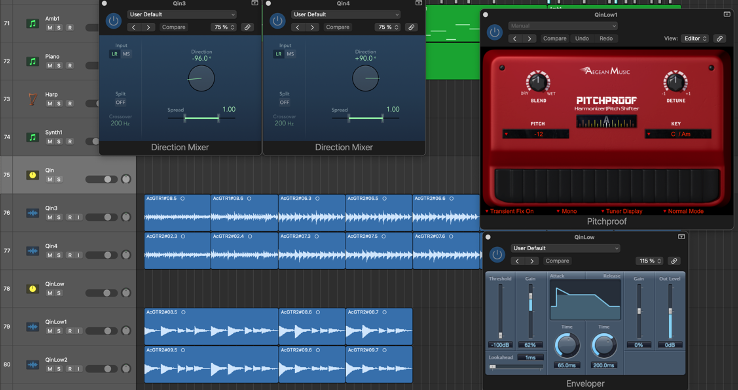Open the Tuner Display menu
This screenshot has width=738, height=390.
click(622, 211)
